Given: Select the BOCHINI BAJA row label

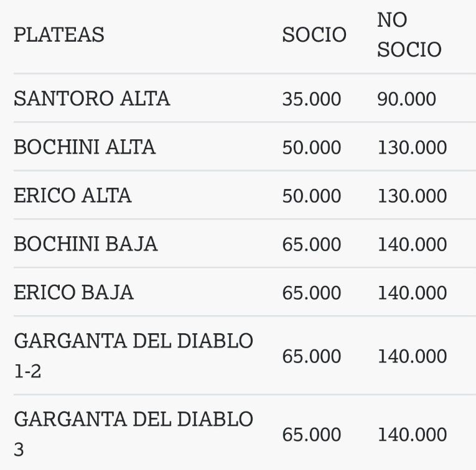Looking at the screenshot, I should click(86, 244).
